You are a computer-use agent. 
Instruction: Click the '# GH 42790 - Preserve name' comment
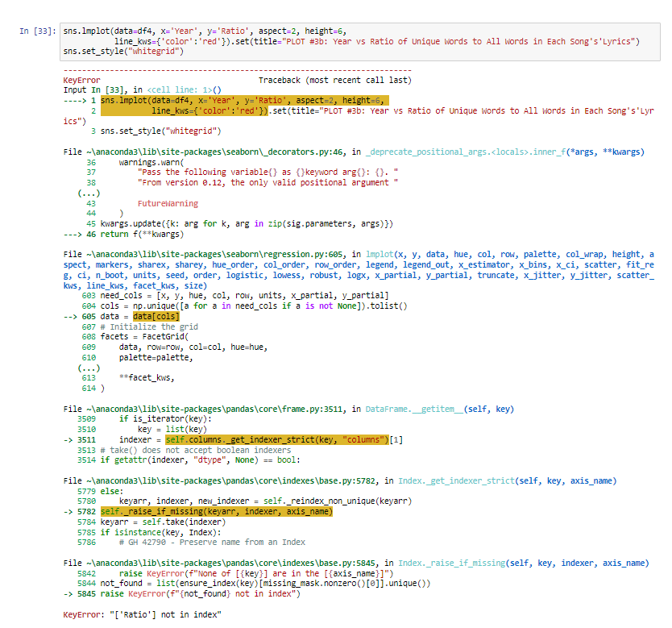click(212, 543)
